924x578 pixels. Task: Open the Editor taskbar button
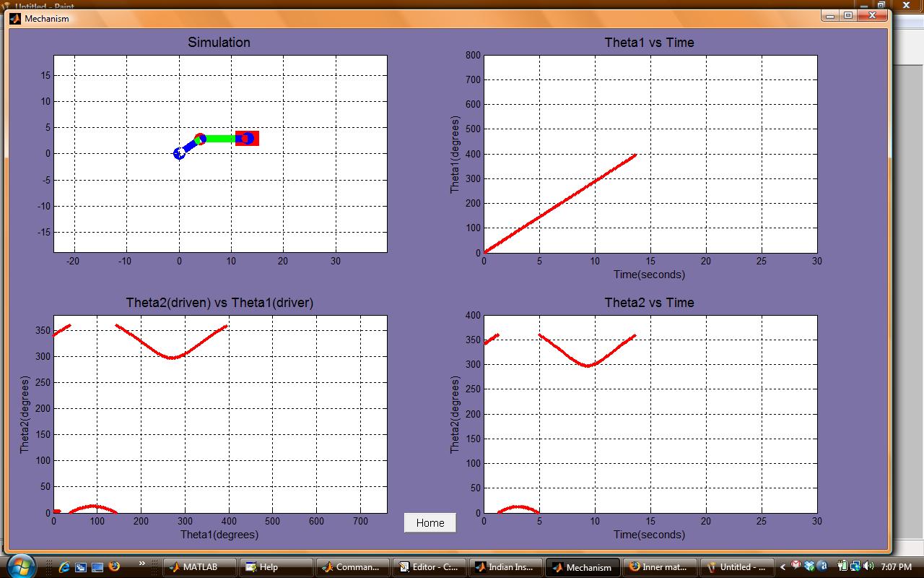click(430, 567)
